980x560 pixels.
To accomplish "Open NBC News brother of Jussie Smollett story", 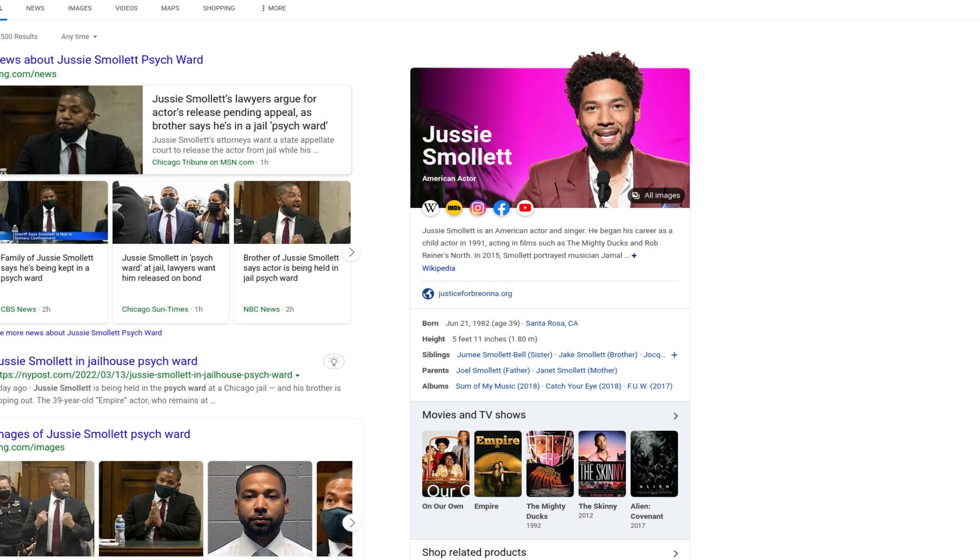I will (291, 268).
